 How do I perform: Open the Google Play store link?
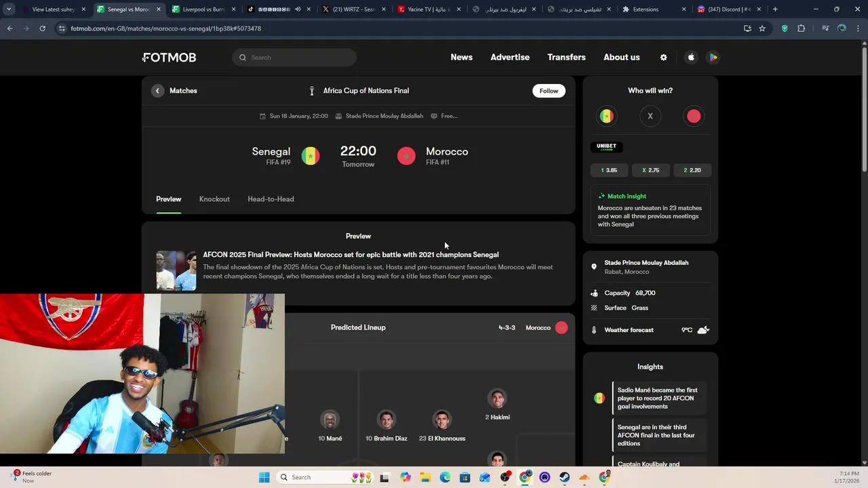[x=713, y=58]
